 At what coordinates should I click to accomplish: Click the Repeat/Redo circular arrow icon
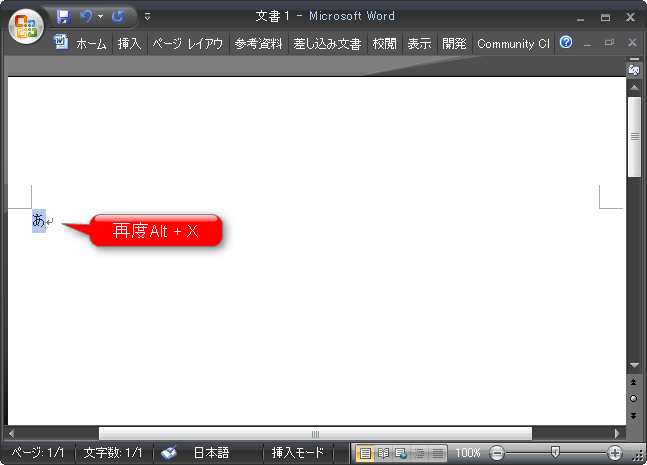click(118, 17)
